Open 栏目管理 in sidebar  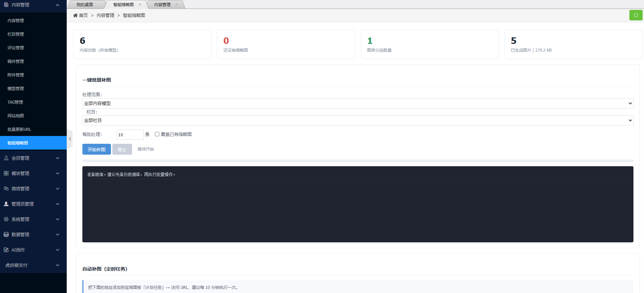pyautogui.click(x=33, y=34)
